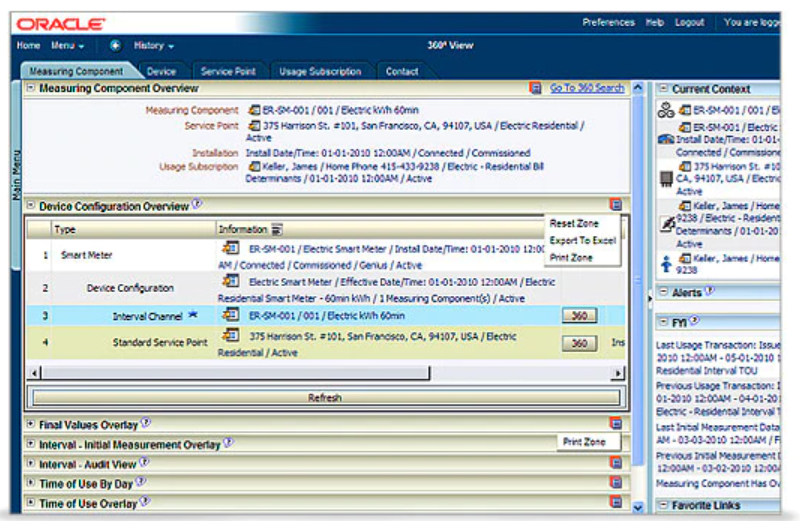Click 360 button in Interval Channel row
The width and height of the screenshot is (800, 521).
(579, 315)
